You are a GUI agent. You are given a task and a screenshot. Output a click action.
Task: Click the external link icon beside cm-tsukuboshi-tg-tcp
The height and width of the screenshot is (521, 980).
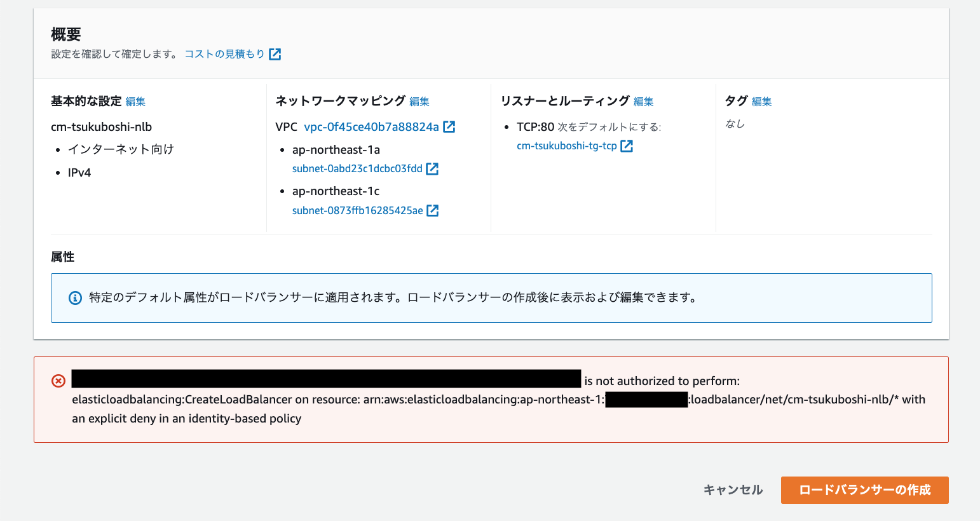(627, 145)
